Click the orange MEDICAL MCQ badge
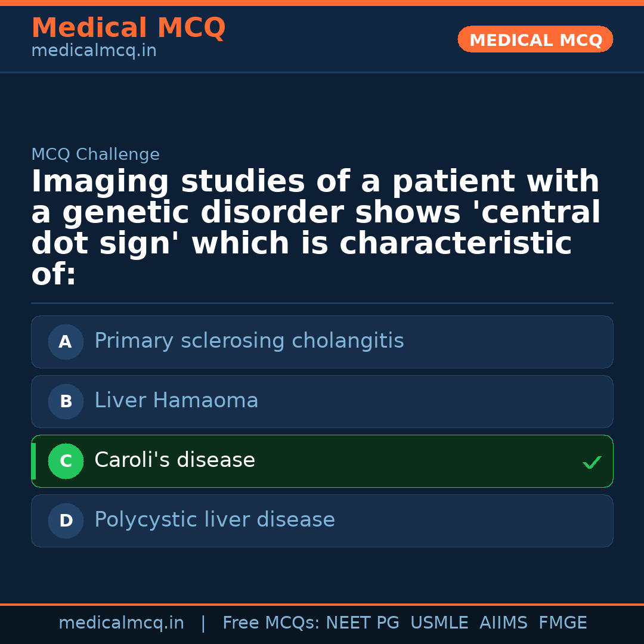 (x=535, y=40)
